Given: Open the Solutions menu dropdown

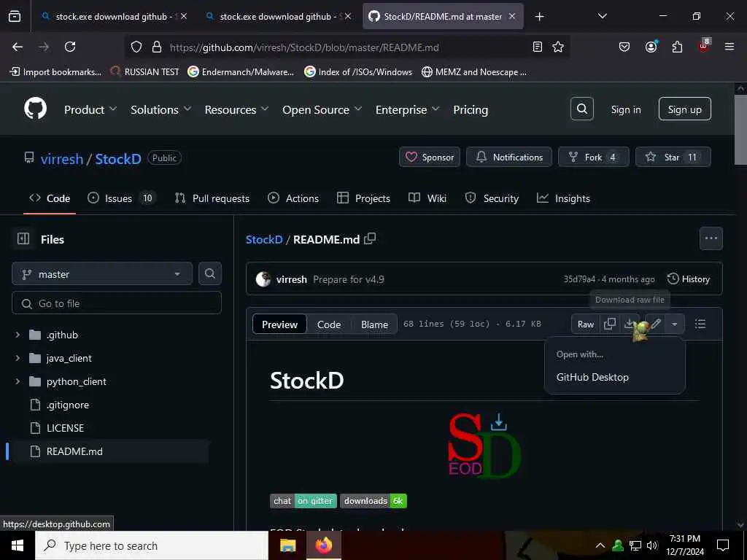Looking at the screenshot, I should (x=161, y=109).
